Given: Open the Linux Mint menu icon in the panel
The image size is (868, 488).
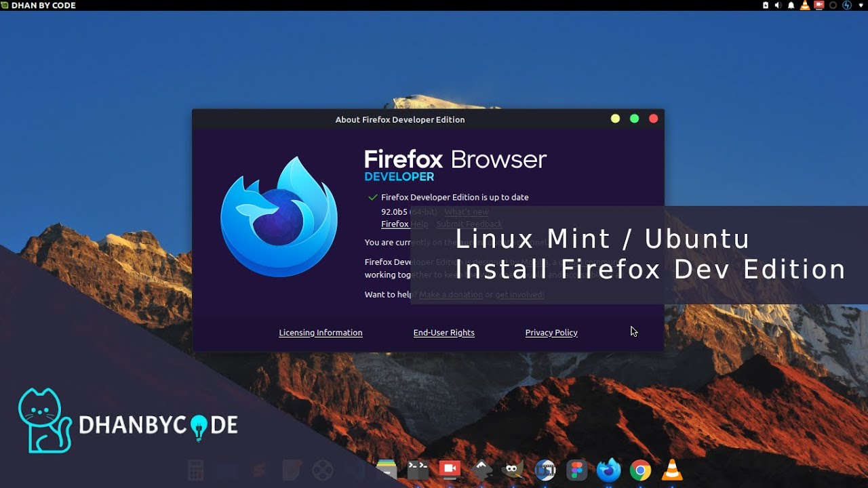Looking at the screenshot, I should click(5, 5).
